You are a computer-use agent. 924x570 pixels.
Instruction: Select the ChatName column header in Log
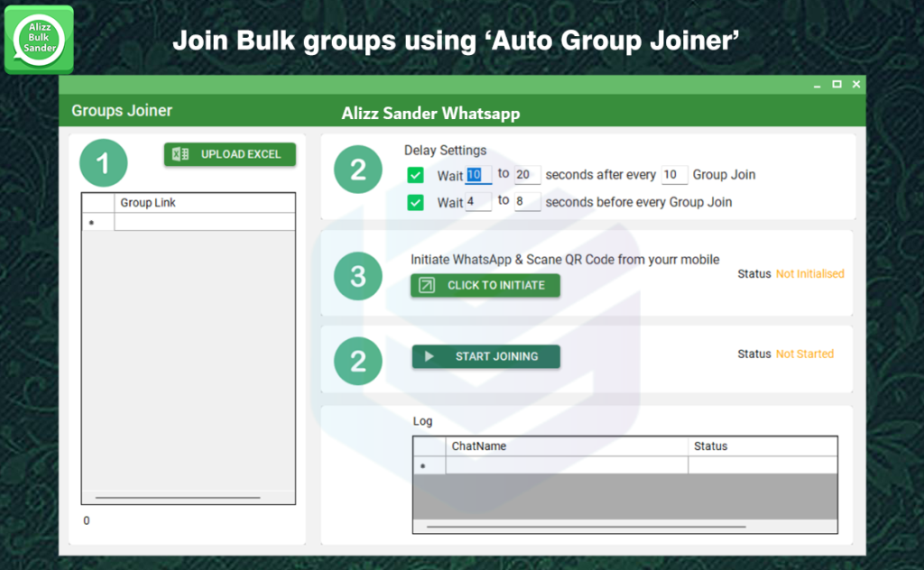coord(567,446)
